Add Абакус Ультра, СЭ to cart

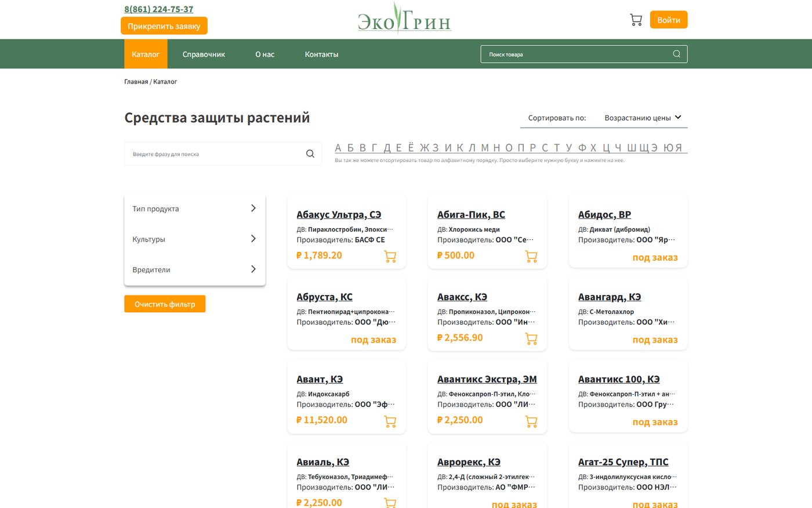coord(390,256)
